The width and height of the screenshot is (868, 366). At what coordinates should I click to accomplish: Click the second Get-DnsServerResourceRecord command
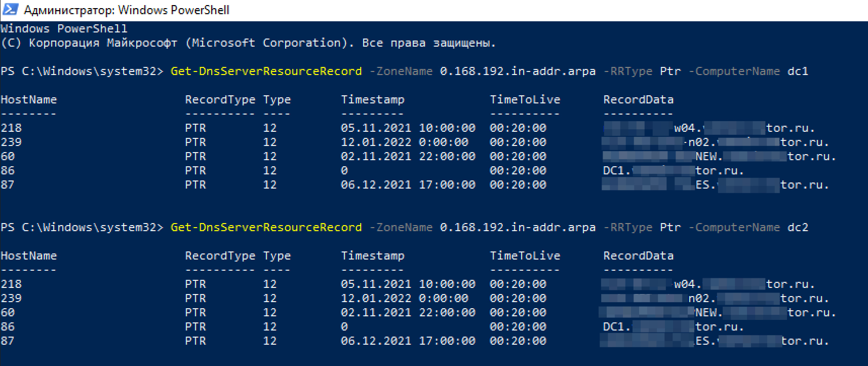266,227
